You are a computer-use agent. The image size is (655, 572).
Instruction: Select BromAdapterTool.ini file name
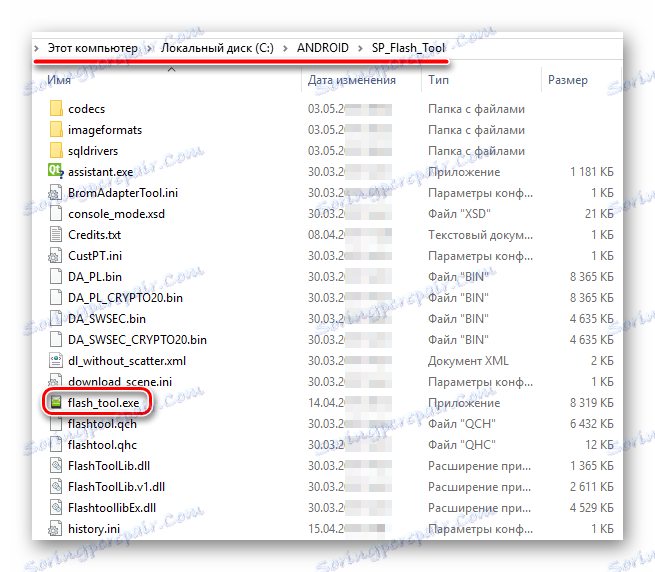[123, 193]
